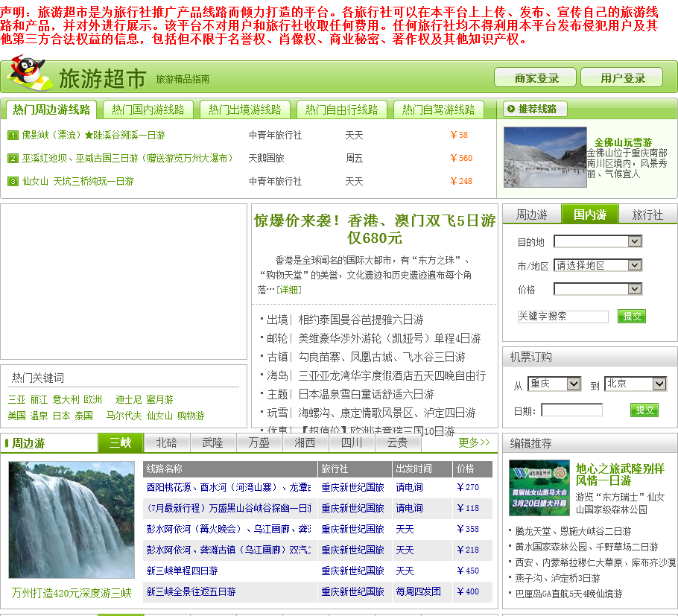This screenshot has height=616, width=678.
Task: Select the 周边游 search tab
Action: click(532, 215)
